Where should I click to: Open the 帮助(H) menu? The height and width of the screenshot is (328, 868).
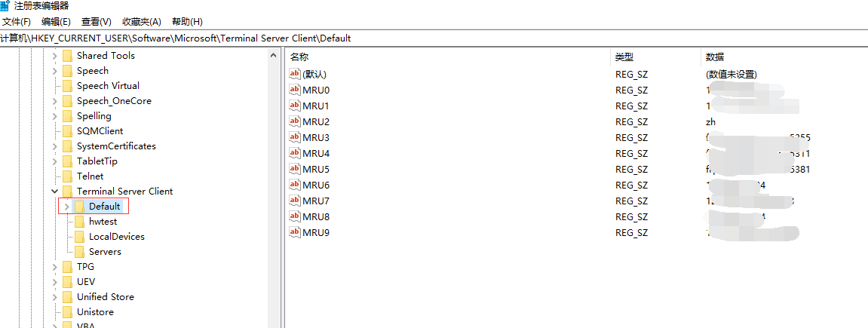[187, 22]
